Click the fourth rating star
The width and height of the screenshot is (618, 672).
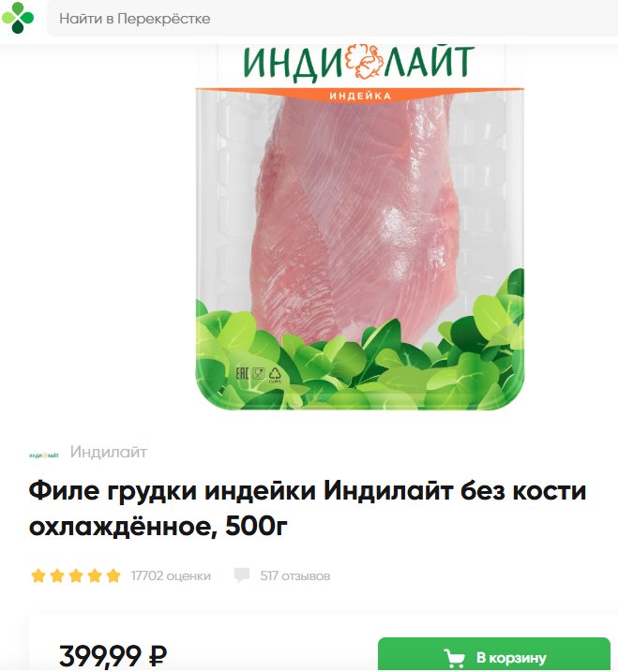95,575
